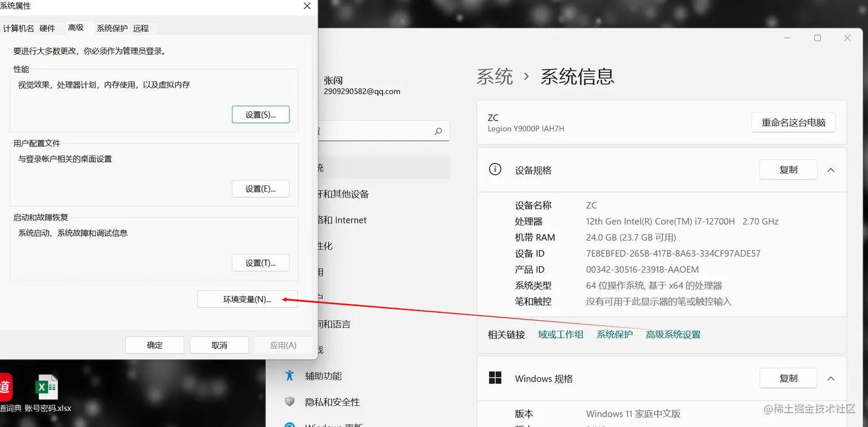Viewport: 868px width, 427px height.
Task: Open 域或工作组 link
Action: click(561, 334)
